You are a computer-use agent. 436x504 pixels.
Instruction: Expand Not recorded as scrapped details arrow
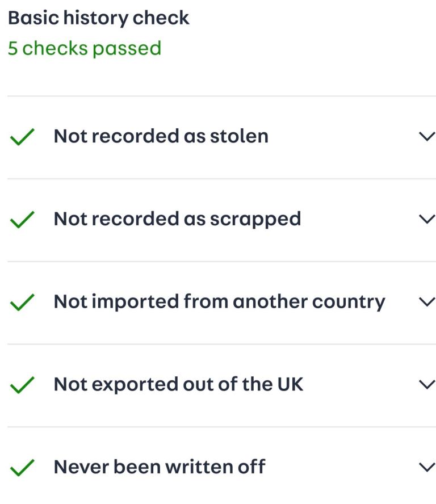click(x=426, y=219)
